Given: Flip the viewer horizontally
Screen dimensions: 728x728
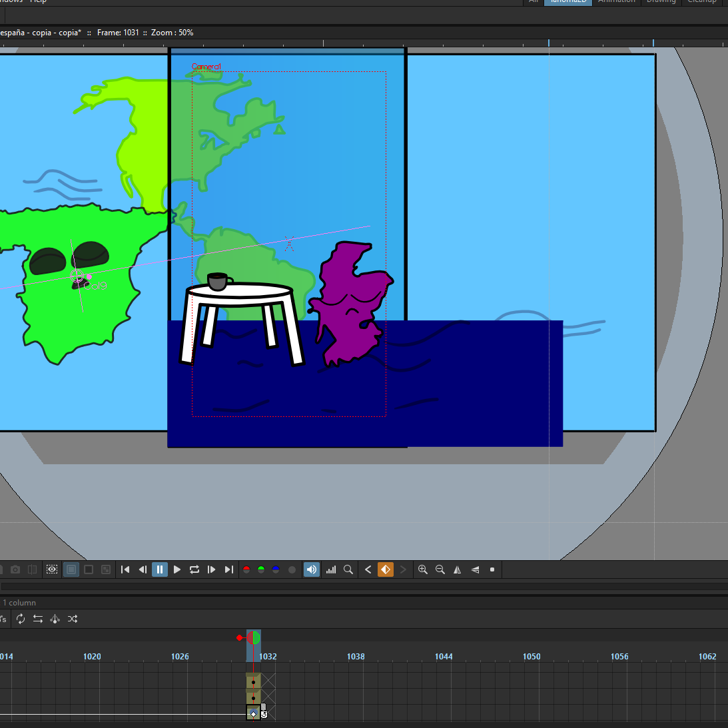Looking at the screenshot, I should pyautogui.click(x=458, y=569).
